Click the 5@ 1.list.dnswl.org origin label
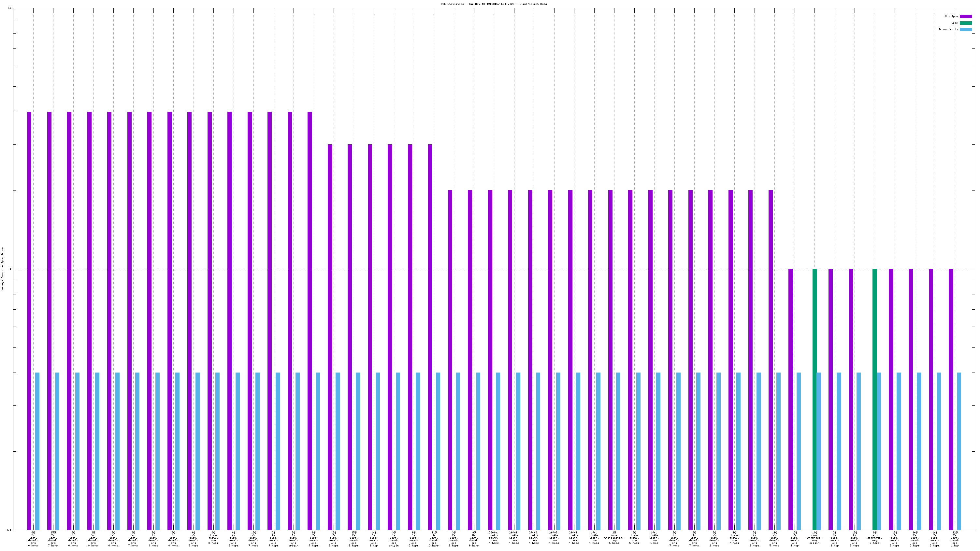The height and width of the screenshot is (551, 980). [x=293, y=539]
